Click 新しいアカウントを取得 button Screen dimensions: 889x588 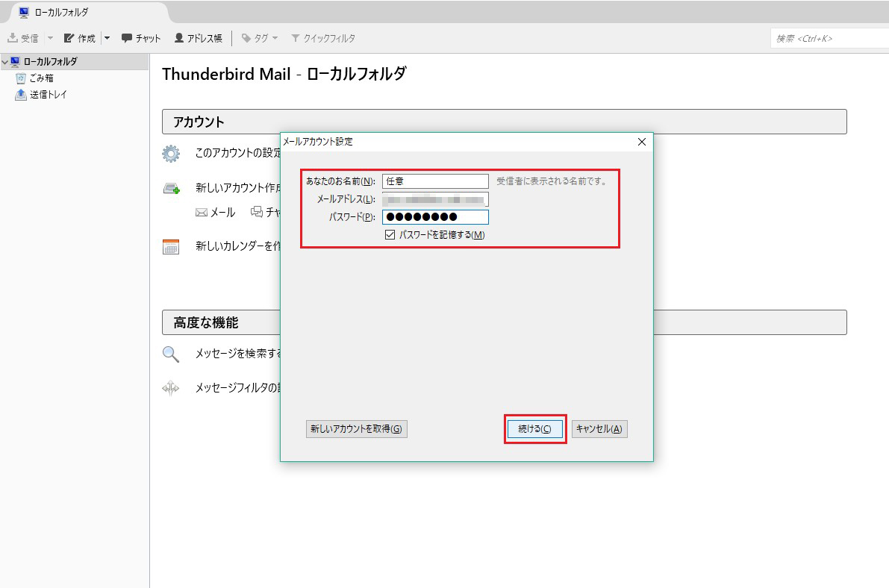[357, 428]
